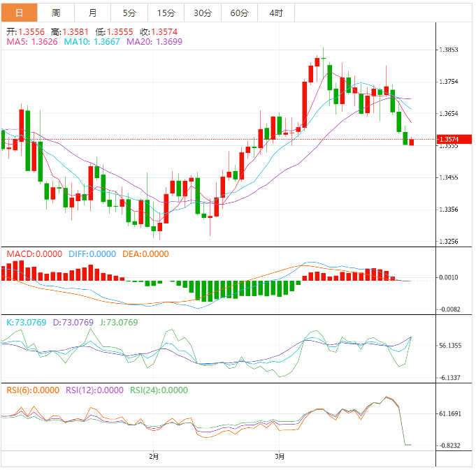
Task: Open the 60分 chart tab
Action: [x=239, y=13]
